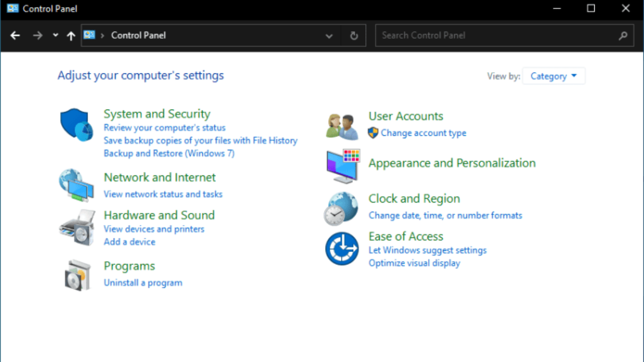The image size is (644, 362).
Task: Open the View by Category dropdown
Action: coord(553,76)
